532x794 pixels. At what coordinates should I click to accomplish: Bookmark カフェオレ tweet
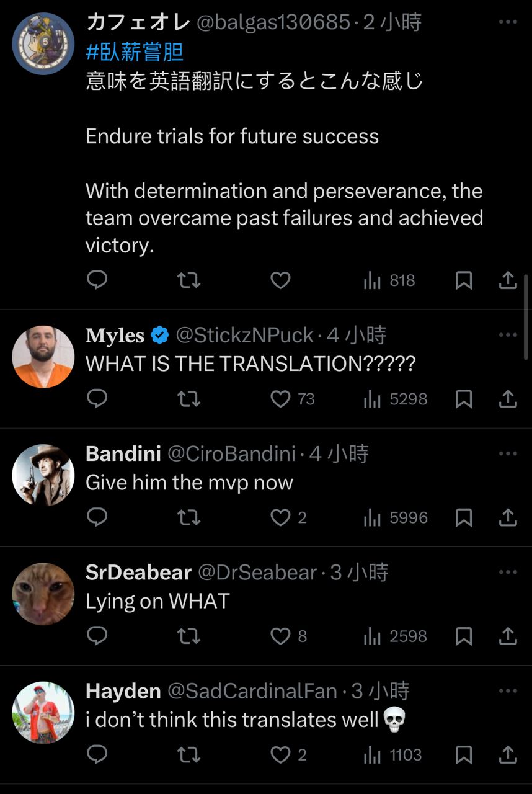pos(464,281)
